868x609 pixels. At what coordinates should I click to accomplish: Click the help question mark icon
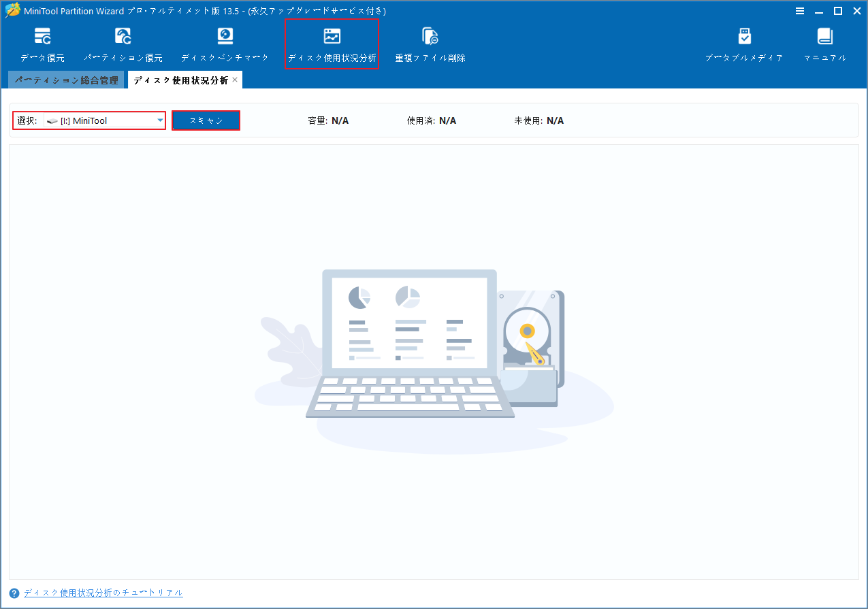click(x=15, y=593)
